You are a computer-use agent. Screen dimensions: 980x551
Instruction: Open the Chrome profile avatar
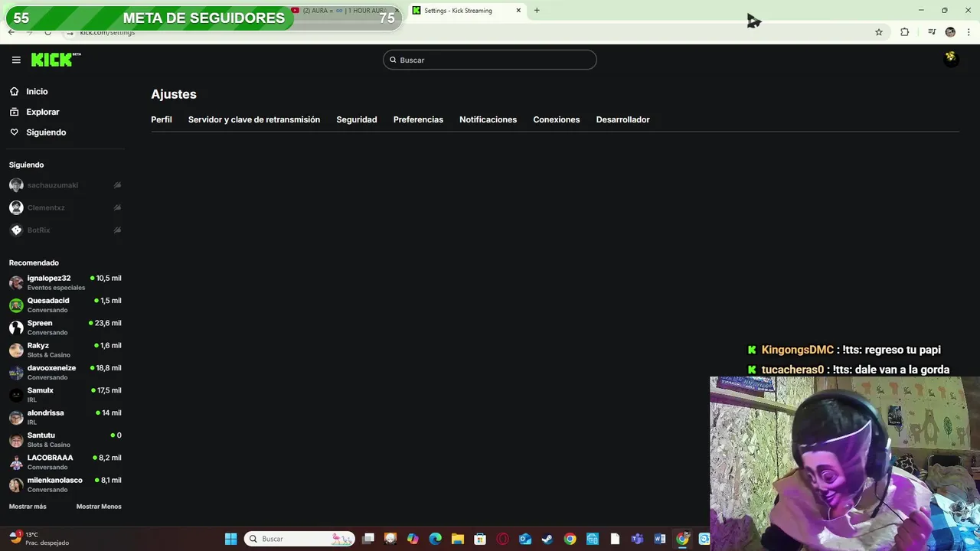950,32
